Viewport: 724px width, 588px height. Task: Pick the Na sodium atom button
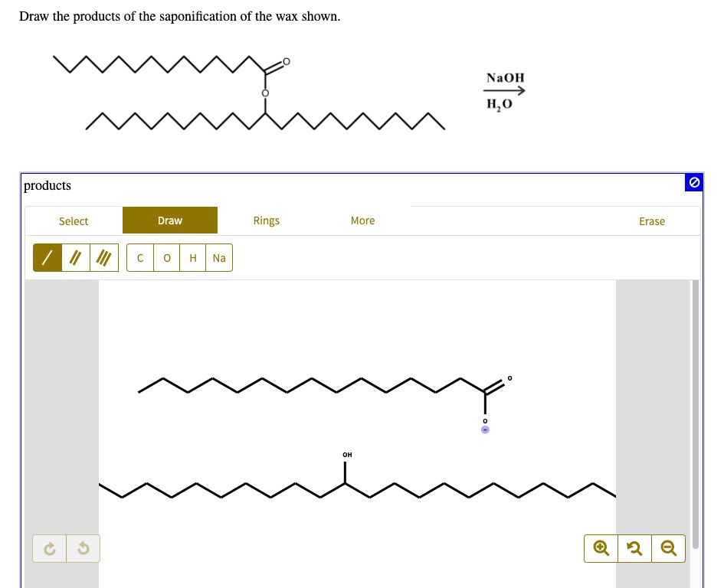(218, 257)
